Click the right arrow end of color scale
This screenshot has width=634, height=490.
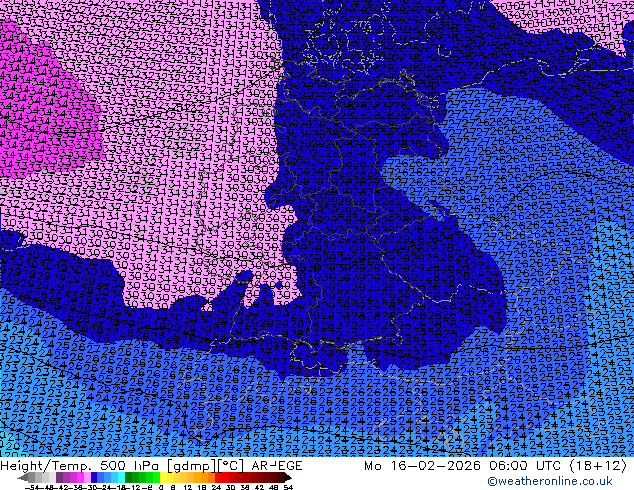[287, 477]
